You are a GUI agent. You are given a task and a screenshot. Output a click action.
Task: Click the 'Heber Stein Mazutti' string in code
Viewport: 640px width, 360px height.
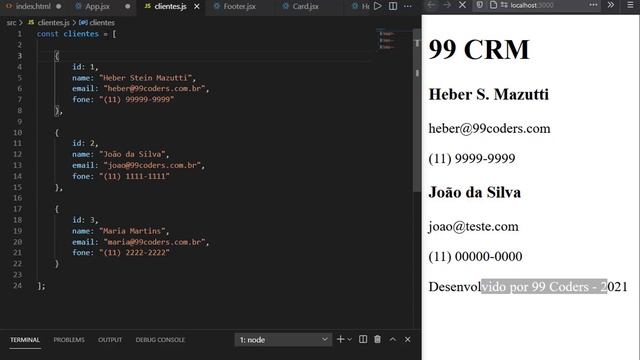tap(147, 78)
